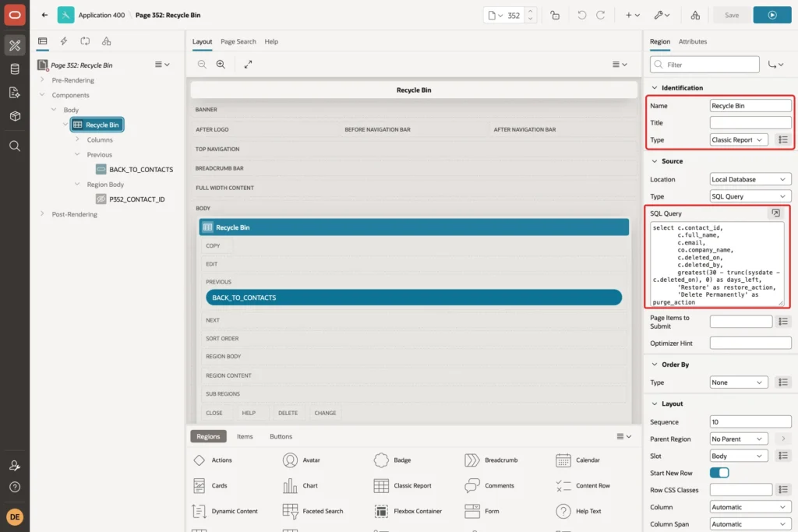The height and width of the screenshot is (532, 798).
Task: Click the Optimizer Hint input field
Action: [750, 344]
